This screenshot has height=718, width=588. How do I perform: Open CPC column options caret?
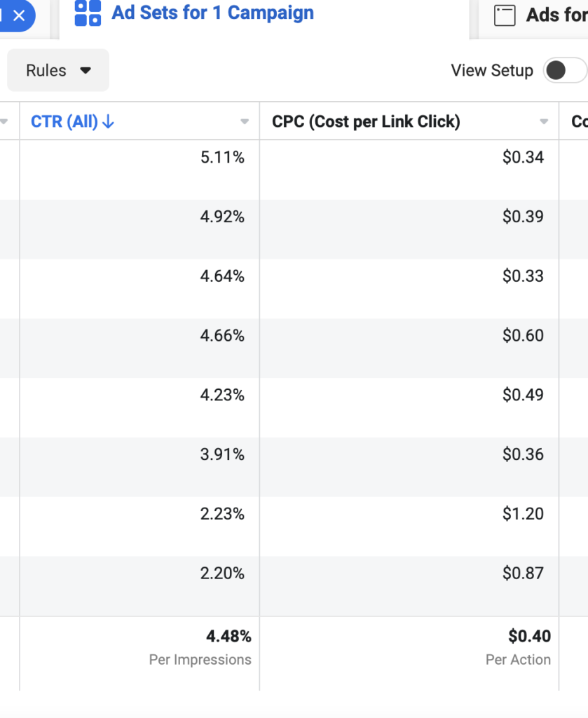click(544, 122)
